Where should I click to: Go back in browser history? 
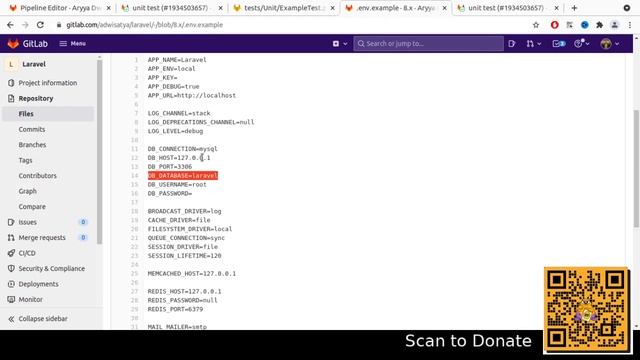click(10, 25)
